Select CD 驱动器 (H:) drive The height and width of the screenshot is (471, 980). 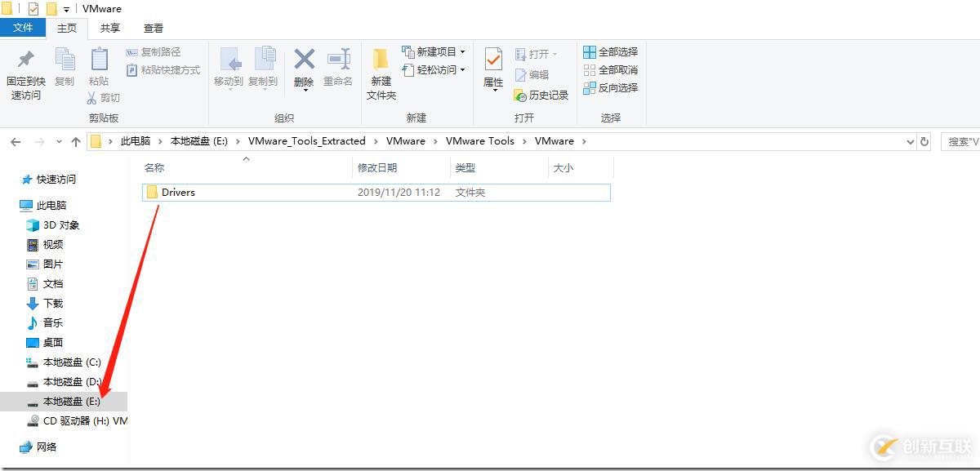point(77,421)
